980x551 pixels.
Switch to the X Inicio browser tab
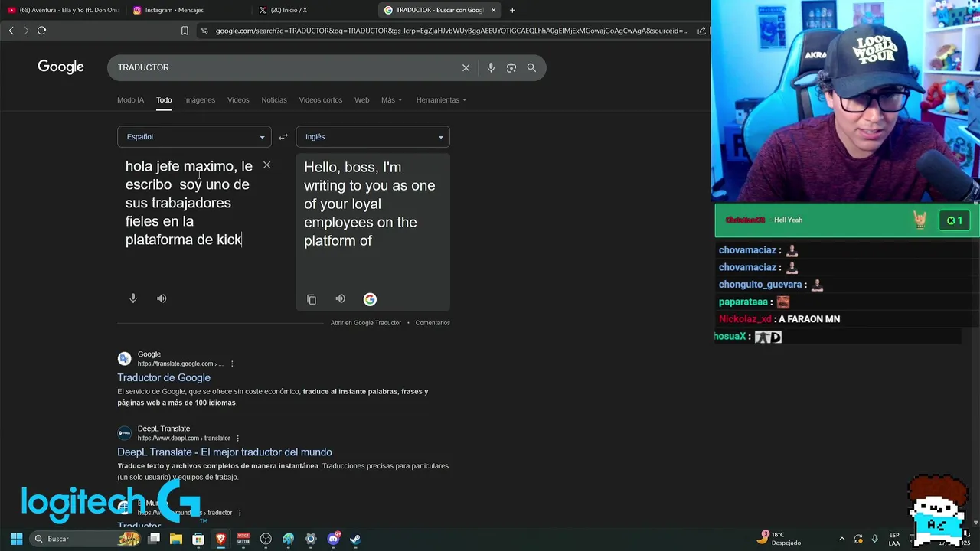tap(314, 10)
